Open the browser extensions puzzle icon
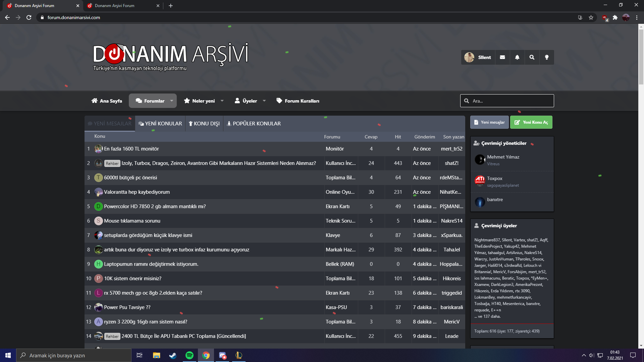This screenshot has width=644, height=362. point(615,17)
